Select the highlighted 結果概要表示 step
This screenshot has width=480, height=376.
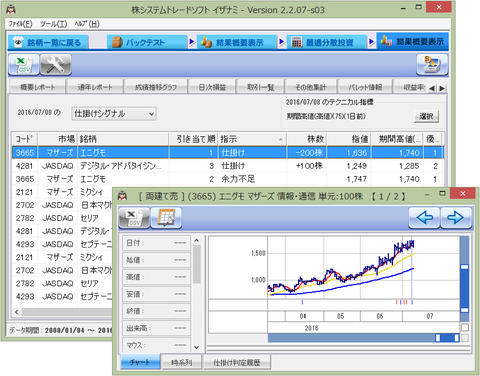412,42
